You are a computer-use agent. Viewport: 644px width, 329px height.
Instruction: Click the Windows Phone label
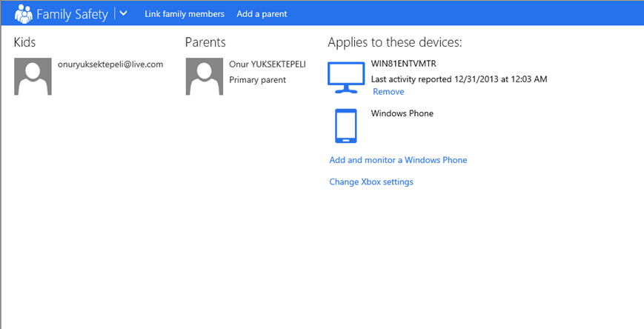(402, 113)
